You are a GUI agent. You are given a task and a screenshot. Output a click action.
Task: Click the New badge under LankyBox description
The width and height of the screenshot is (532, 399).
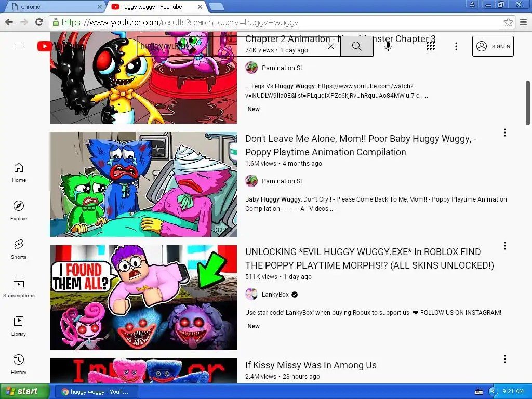tap(254, 326)
